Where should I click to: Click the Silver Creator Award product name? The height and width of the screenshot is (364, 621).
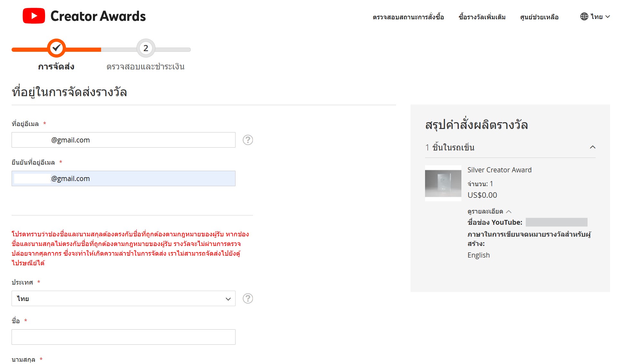click(x=499, y=170)
